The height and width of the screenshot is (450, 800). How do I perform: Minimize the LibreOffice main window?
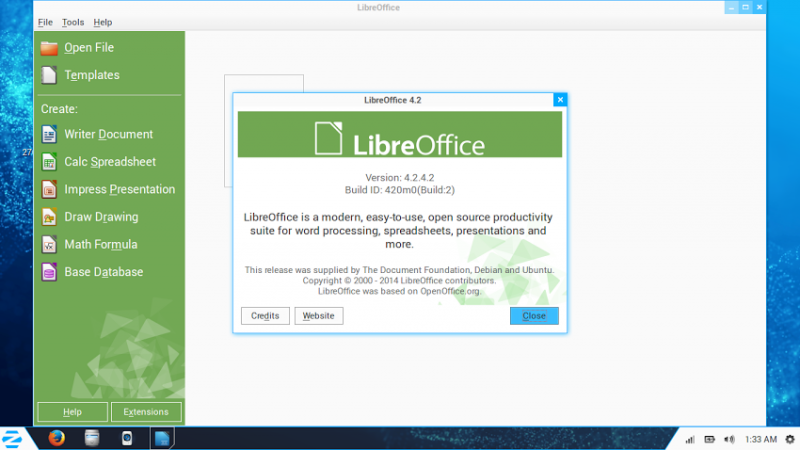[731, 7]
